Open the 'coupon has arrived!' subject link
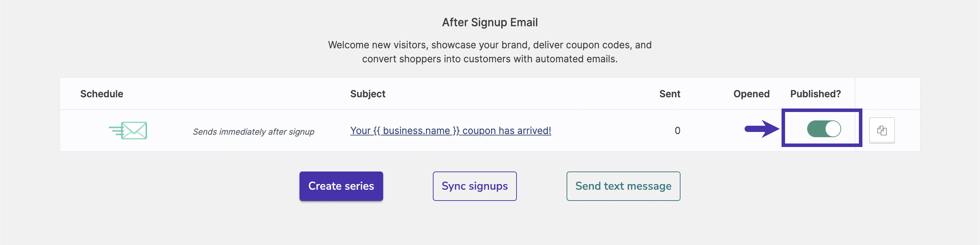 coord(506,131)
